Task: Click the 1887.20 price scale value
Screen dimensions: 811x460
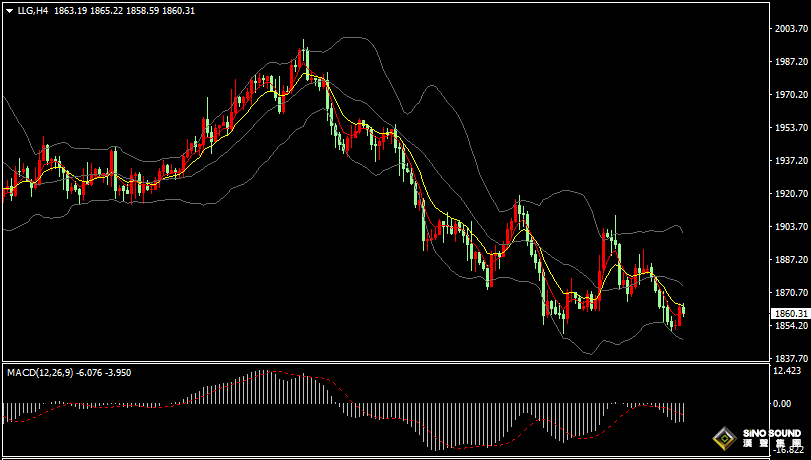Action: 791,260
